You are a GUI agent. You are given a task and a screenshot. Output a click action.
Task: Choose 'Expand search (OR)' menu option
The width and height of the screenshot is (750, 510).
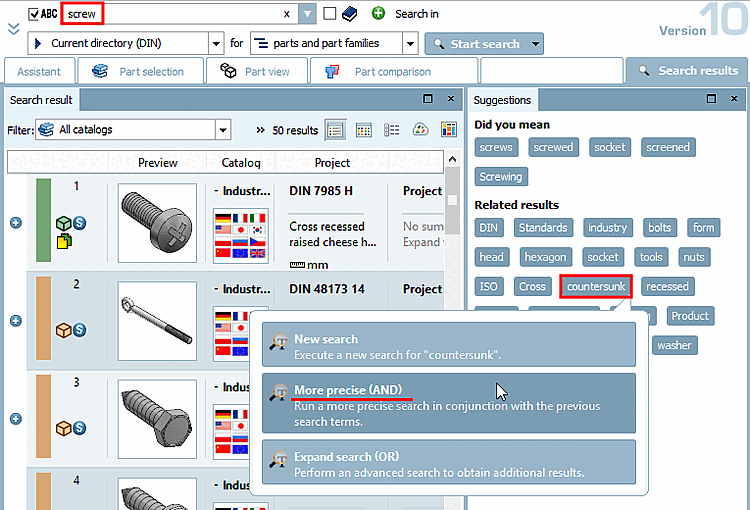[x=449, y=462]
